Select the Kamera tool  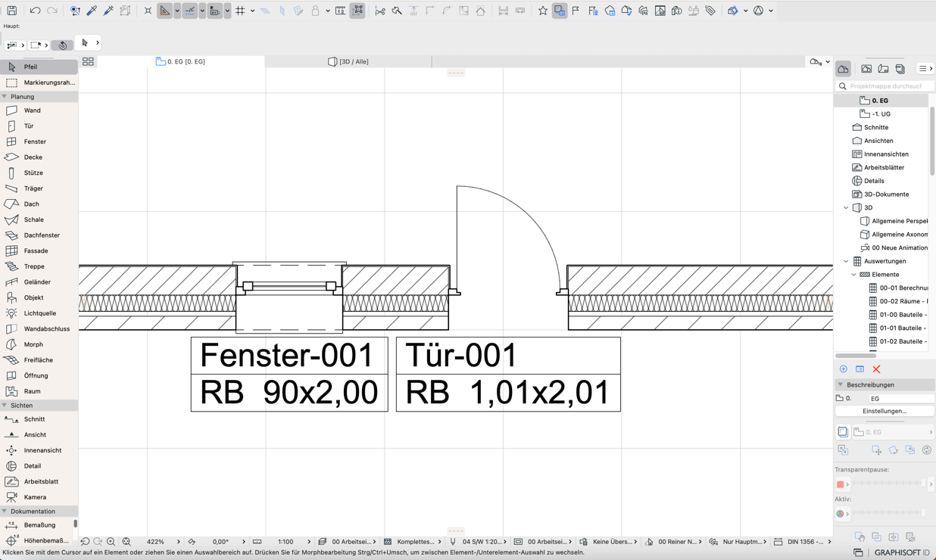click(39, 497)
